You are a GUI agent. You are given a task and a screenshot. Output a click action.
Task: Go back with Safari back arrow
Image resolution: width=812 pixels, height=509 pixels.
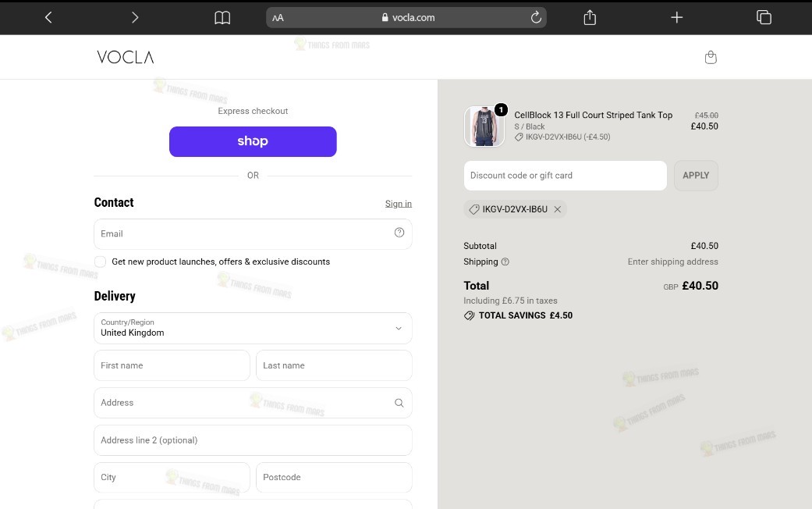tap(48, 18)
